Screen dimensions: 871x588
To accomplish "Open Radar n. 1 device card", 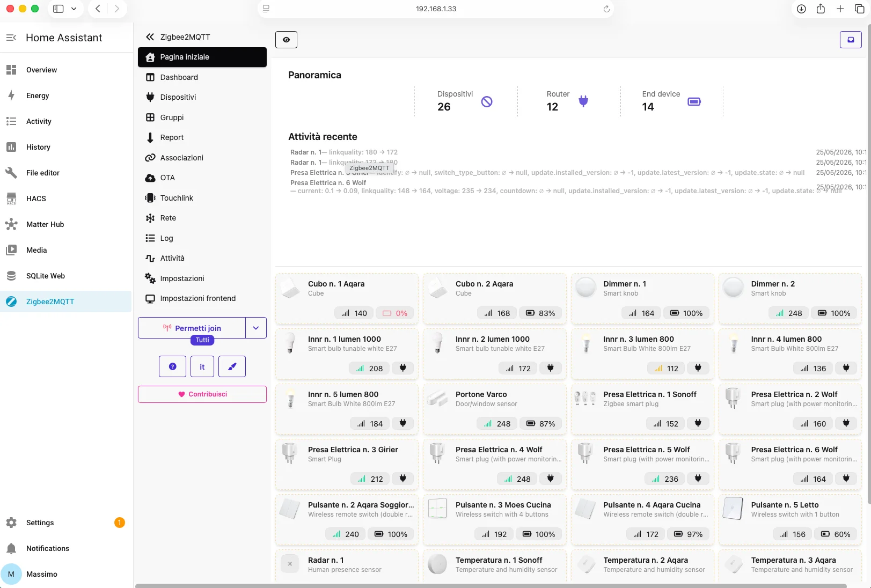I will [x=347, y=565].
